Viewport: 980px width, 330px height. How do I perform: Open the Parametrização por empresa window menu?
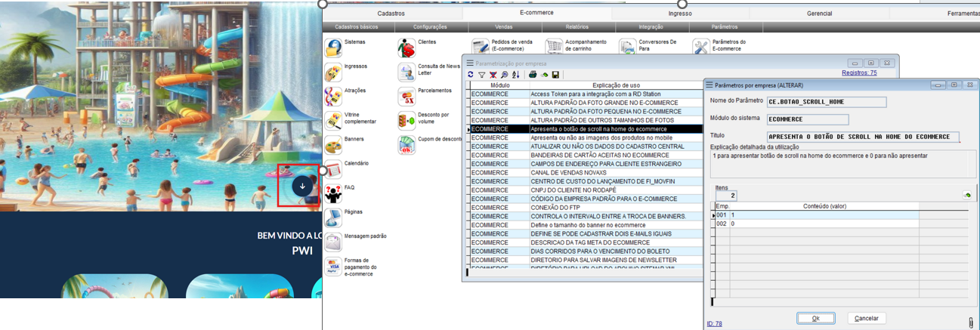tap(470, 63)
